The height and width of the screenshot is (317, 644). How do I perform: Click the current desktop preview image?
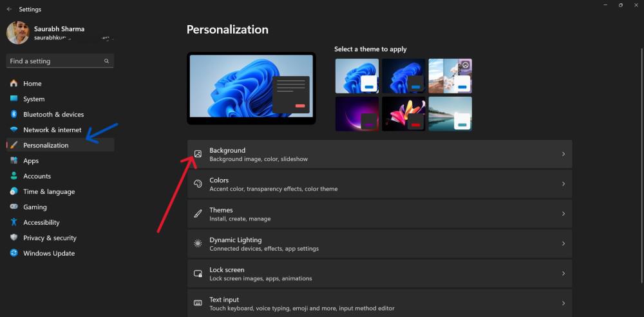(251, 88)
